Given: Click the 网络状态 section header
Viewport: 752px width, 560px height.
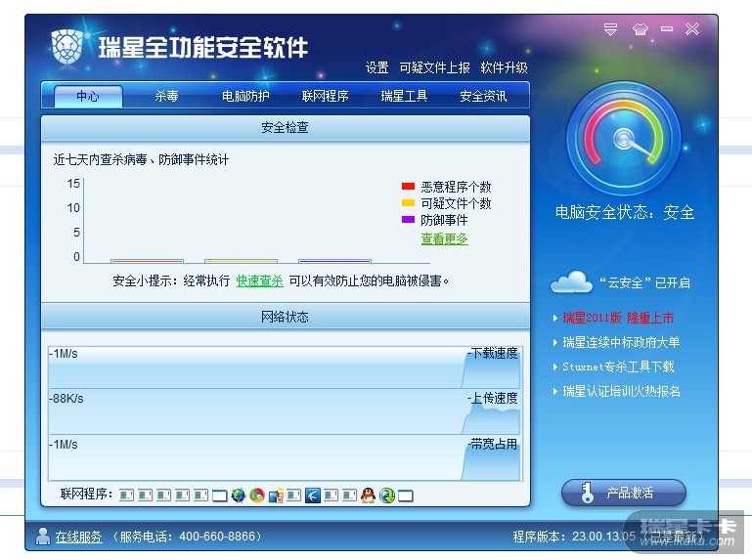Looking at the screenshot, I should (286, 317).
